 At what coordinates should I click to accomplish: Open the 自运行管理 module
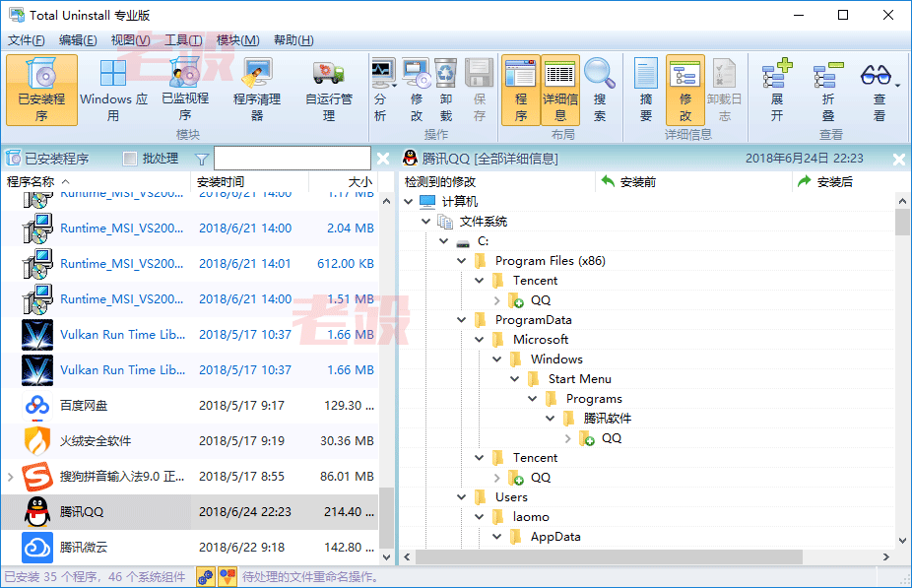pyautogui.click(x=329, y=91)
